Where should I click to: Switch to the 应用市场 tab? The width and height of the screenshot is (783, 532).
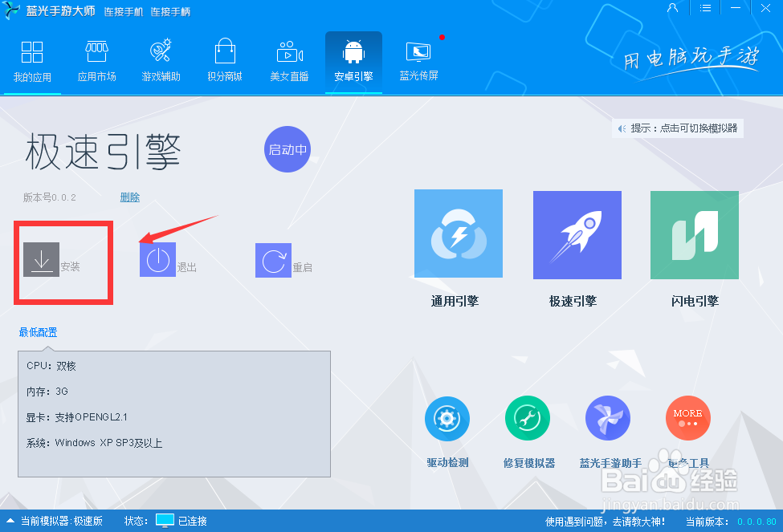[x=96, y=60]
